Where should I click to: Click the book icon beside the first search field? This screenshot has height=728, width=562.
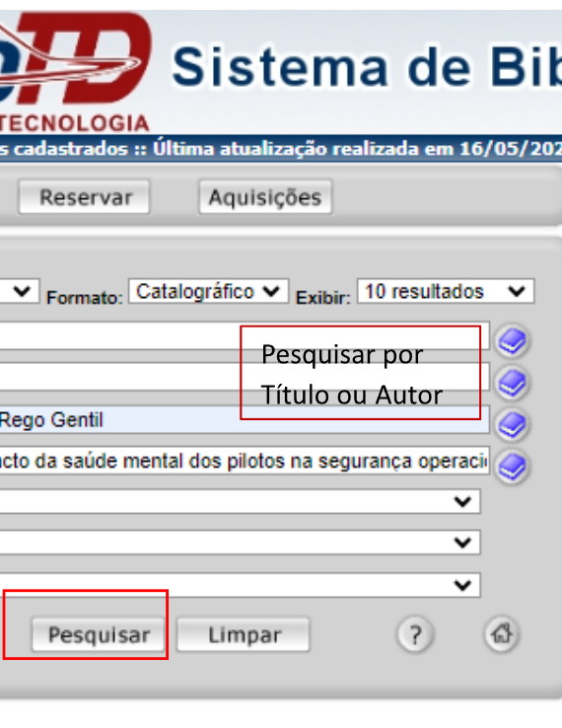pyautogui.click(x=512, y=341)
